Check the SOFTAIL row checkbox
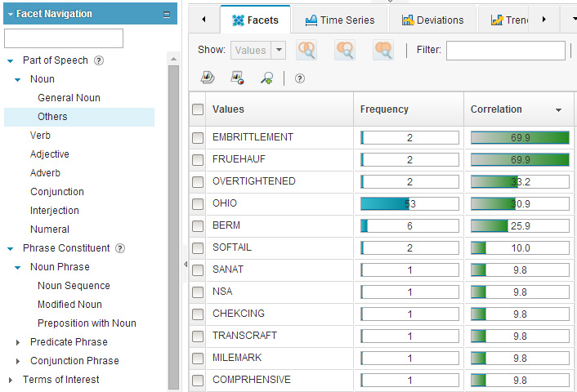Viewport: 577px width, 392px height. click(x=198, y=248)
